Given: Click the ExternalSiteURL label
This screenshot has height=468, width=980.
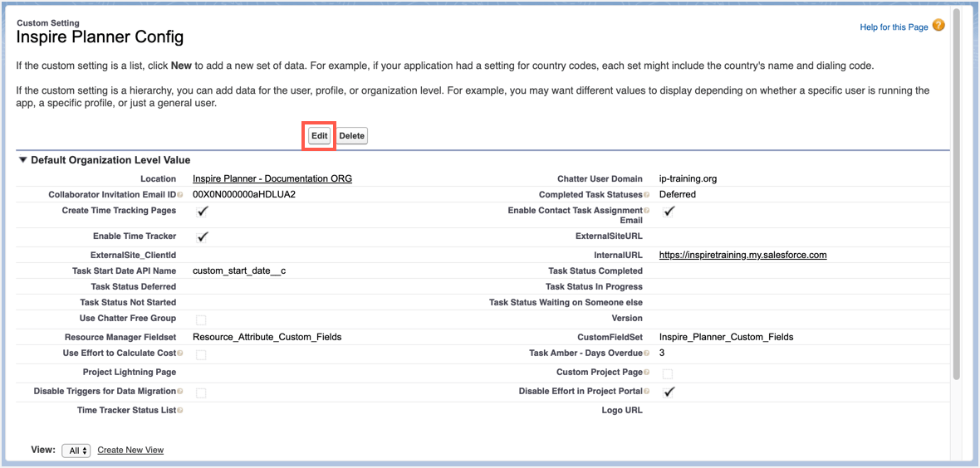Looking at the screenshot, I should pyautogui.click(x=609, y=236).
